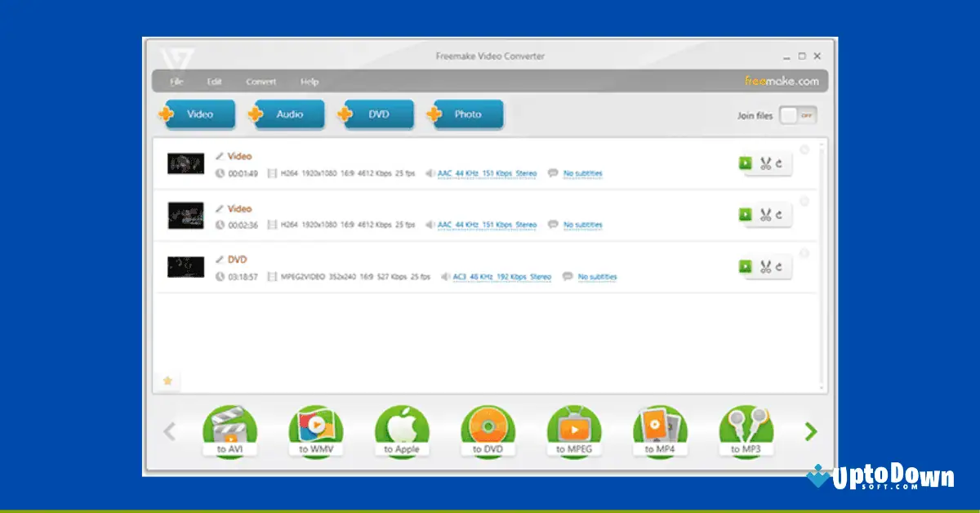Viewport: 980px width, 513px height.
Task: Open the Convert menu
Action: [261, 81]
